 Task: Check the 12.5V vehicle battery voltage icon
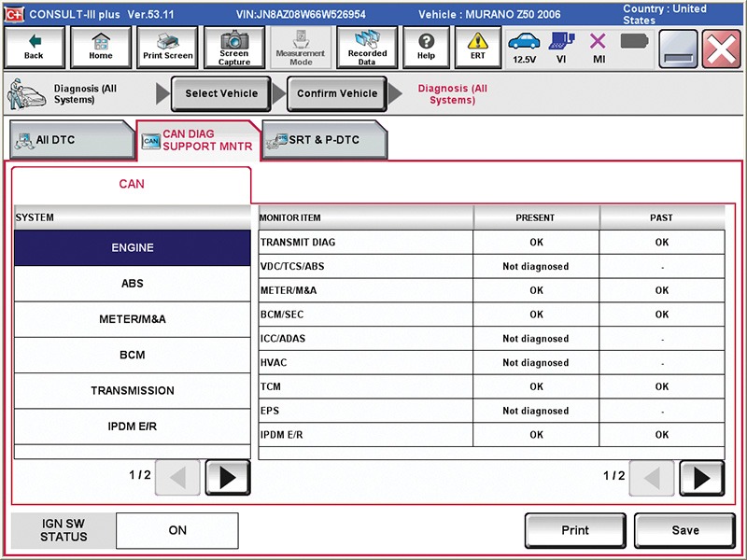tap(524, 48)
